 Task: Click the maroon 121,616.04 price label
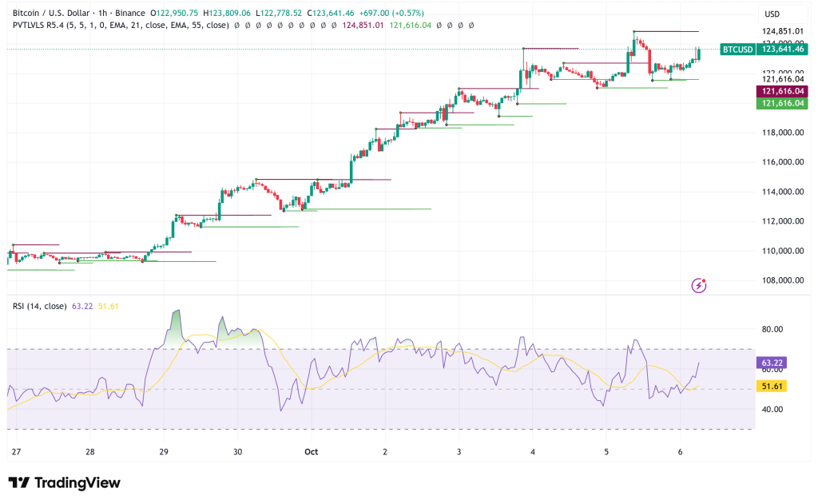coord(781,92)
